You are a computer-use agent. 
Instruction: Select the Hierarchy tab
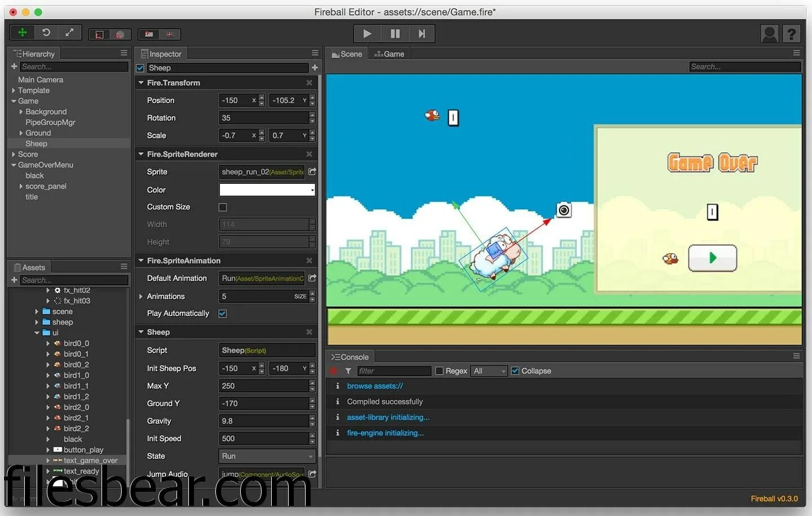coord(34,54)
